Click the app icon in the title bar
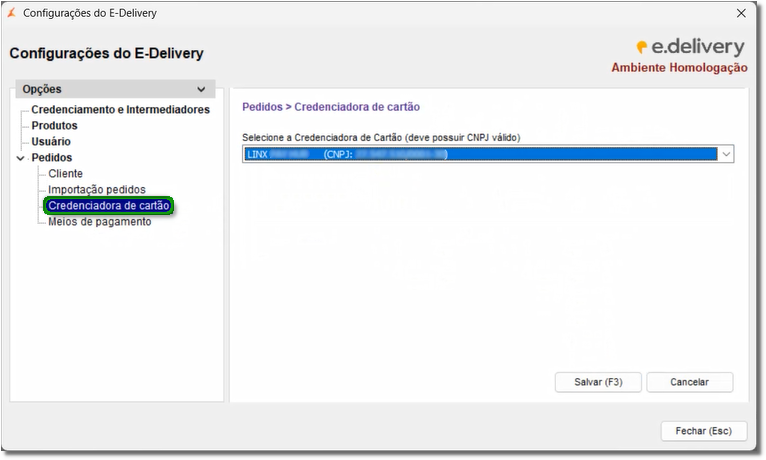This screenshot has width=766, height=460. click(12, 13)
